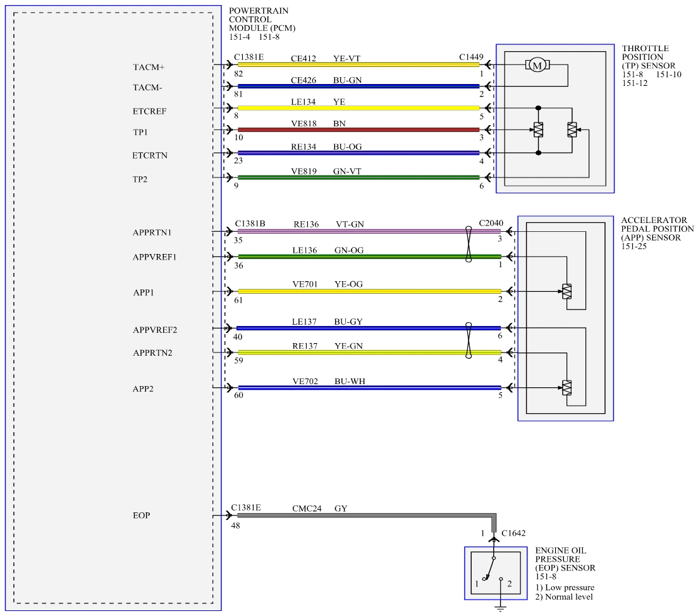
Task: Select the blue-green CE426 wire
Action: tap(358, 86)
